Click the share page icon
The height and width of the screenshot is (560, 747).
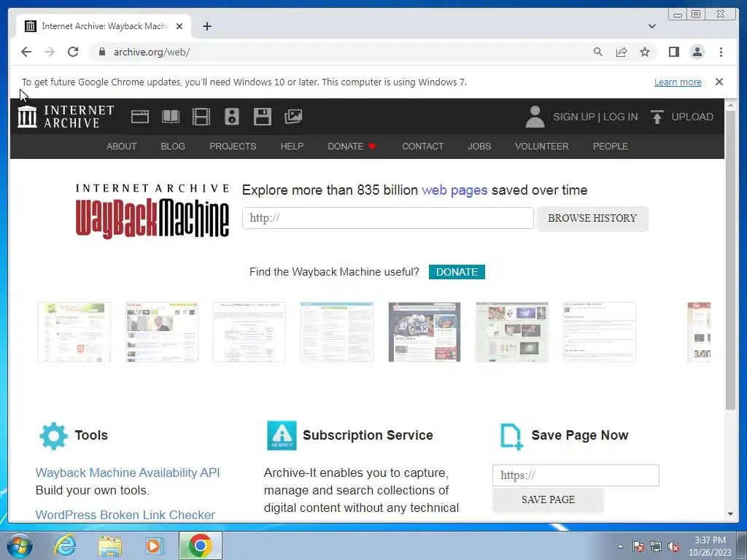(x=622, y=52)
